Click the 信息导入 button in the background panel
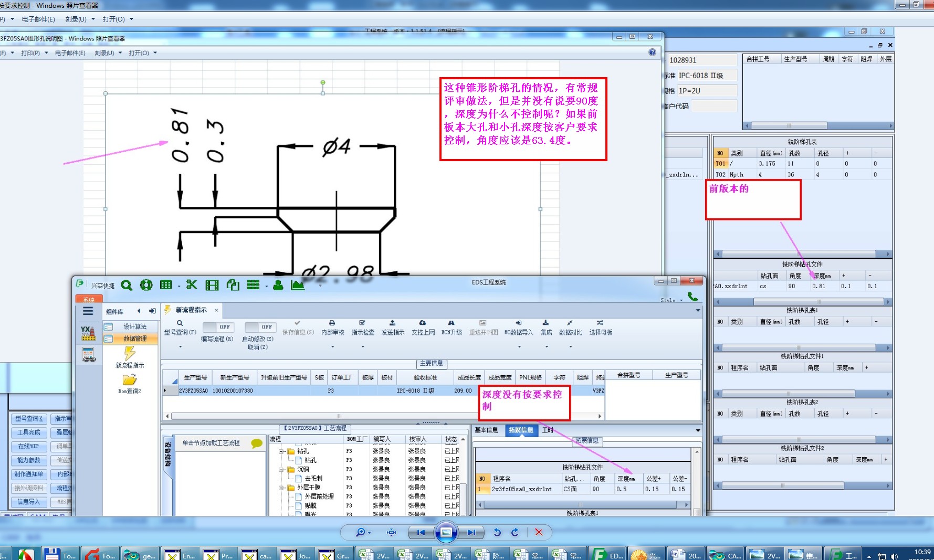 tap(29, 502)
